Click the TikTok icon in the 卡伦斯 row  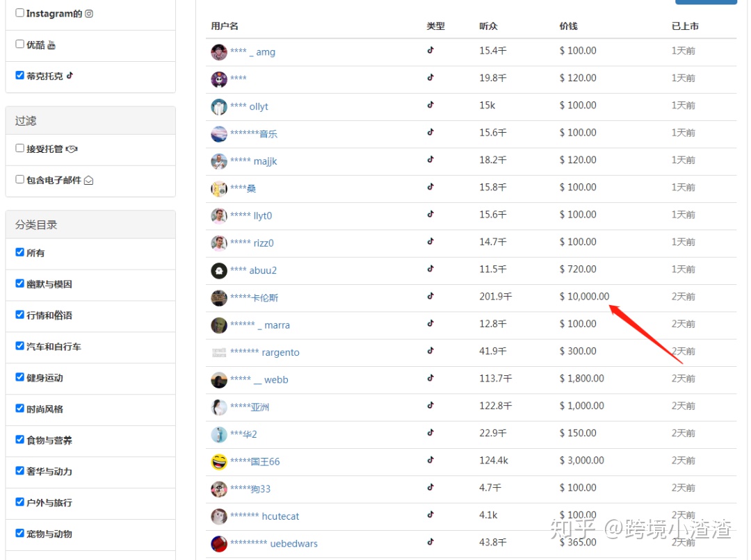coord(430,296)
